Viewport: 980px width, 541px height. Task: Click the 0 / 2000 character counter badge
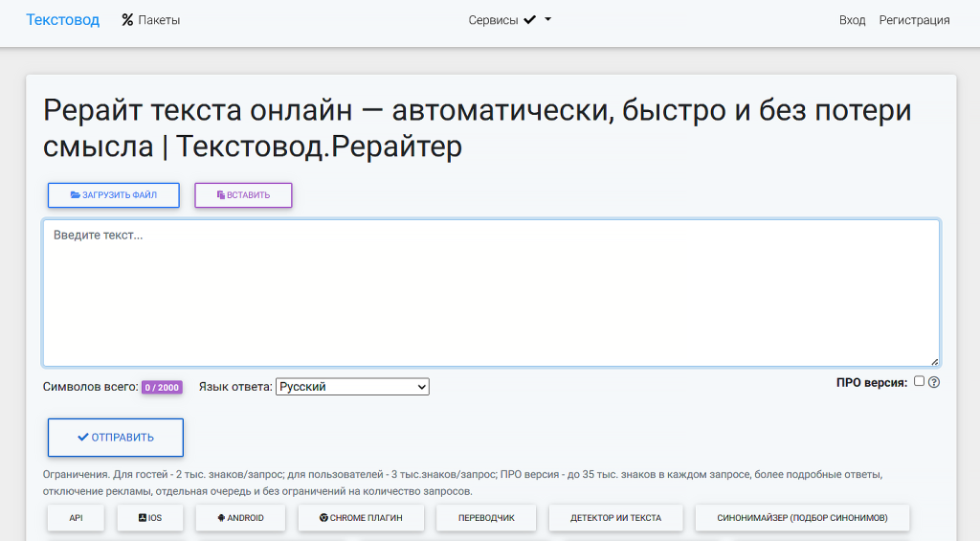162,387
